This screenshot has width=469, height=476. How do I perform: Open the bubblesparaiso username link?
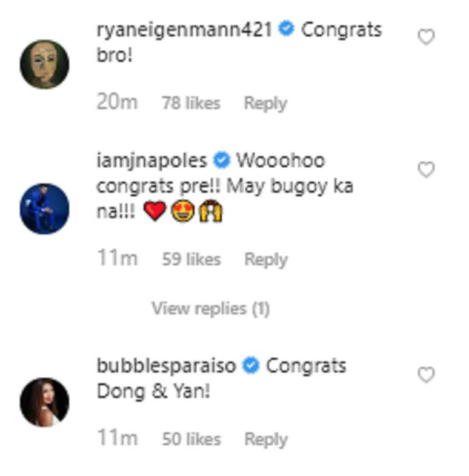point(166,366)
